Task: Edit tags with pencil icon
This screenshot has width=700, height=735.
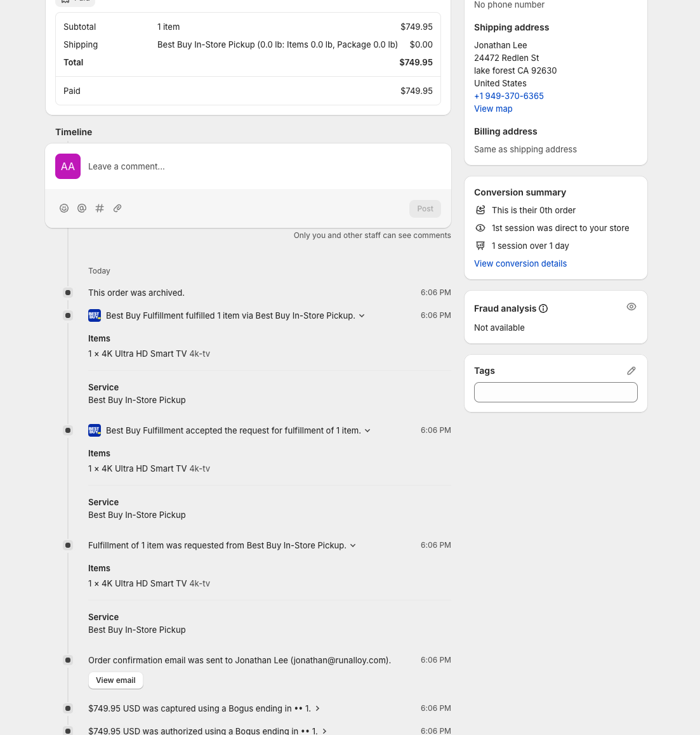Action: point(631,371)
